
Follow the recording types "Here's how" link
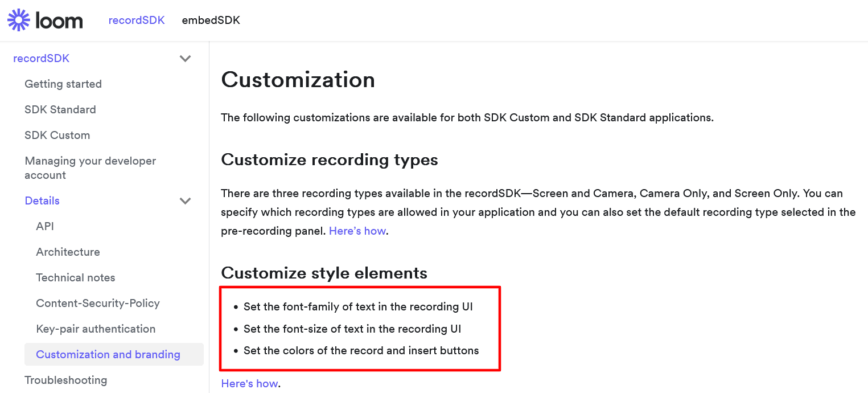click(357, 231)
